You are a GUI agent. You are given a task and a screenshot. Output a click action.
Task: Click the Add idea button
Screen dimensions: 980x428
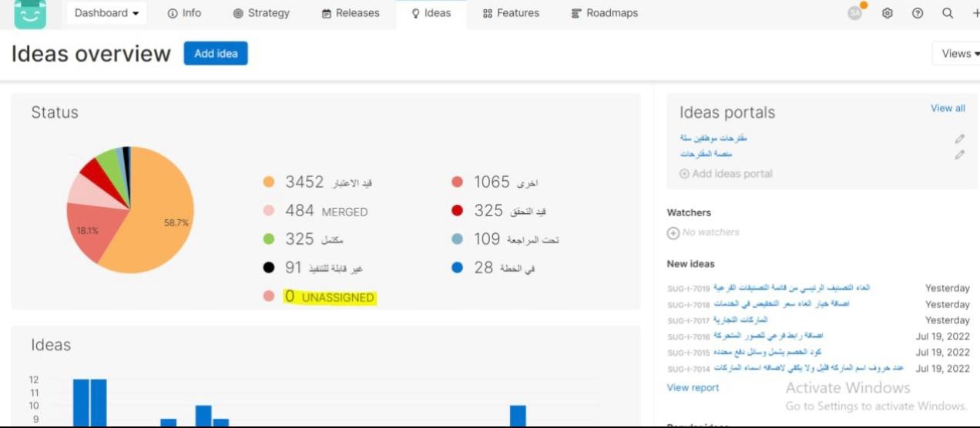click(x=216, y=54)
